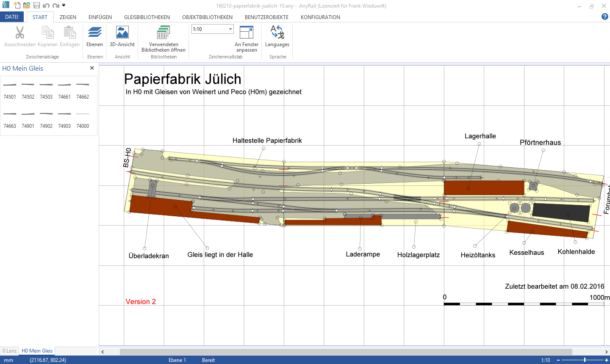Switch to 3D-Ansicht view
The height and width of the screenshot is (364, 610).
point(122,36)
